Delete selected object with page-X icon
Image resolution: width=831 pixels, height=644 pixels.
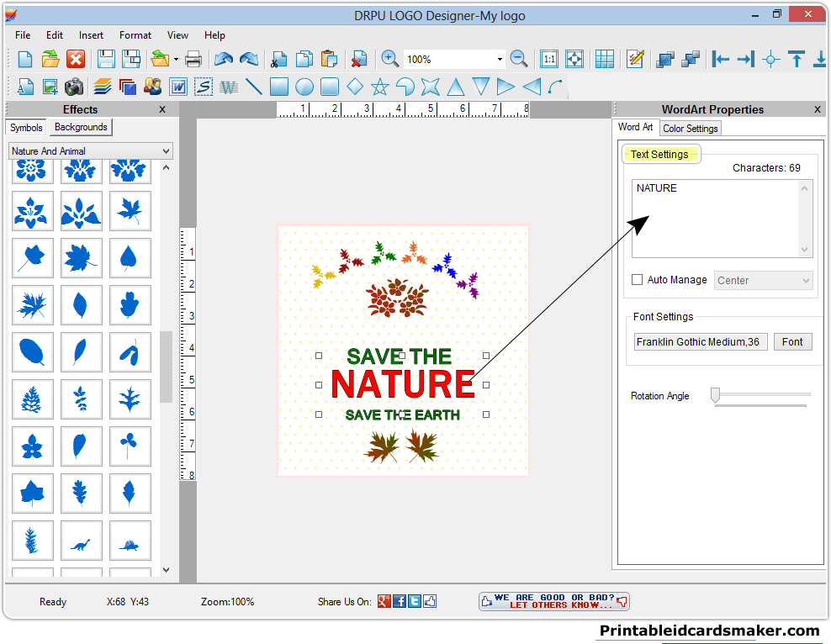[359, 59]
